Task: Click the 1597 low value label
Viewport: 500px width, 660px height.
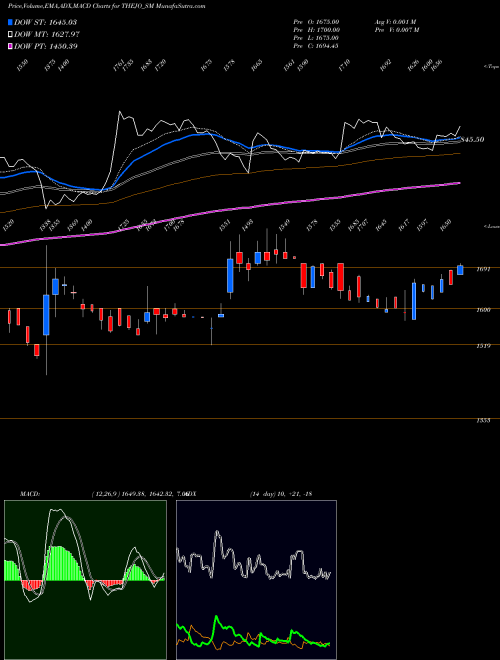Action: pos(422,225)
